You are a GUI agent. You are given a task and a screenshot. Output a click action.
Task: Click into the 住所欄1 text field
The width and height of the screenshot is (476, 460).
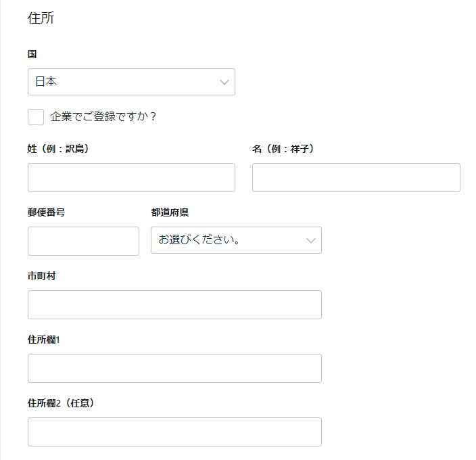(x=174, y=368)
